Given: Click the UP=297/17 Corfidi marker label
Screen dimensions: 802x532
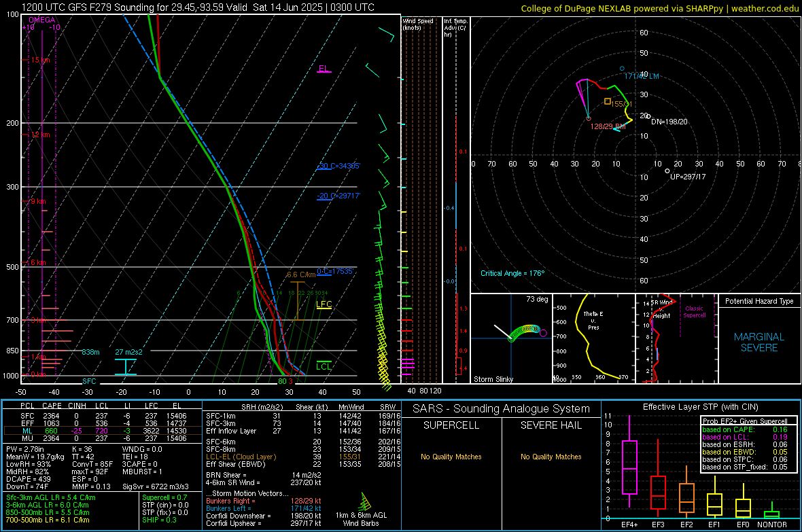Looking at the screenshot, I should point(688,177).
